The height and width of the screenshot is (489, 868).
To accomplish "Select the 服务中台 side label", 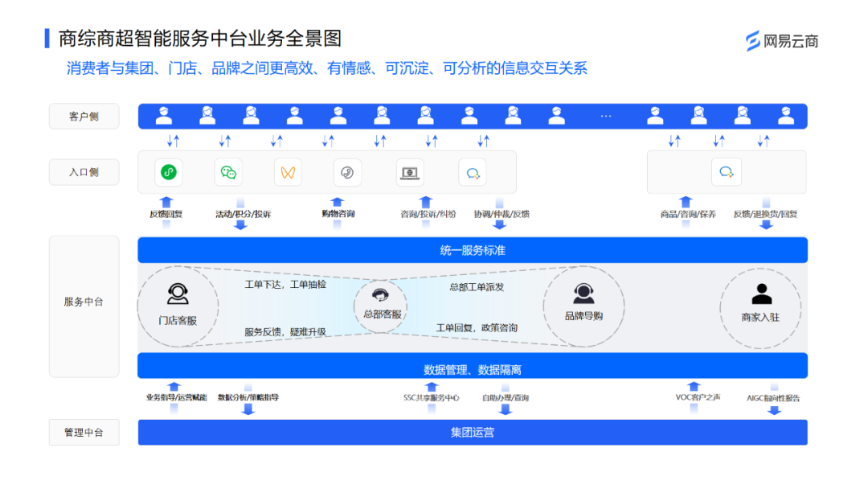I will (x=84, y=302).
